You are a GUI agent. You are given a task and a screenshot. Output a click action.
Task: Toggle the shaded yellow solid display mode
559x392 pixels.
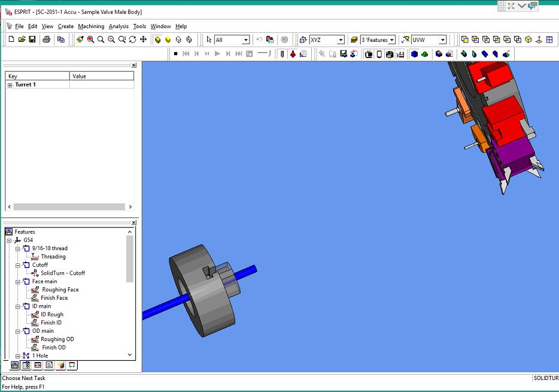[x=157, y=39]
